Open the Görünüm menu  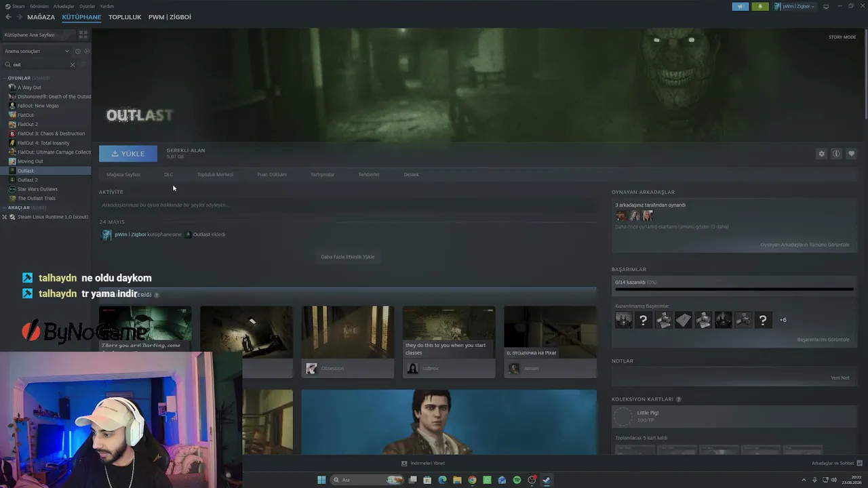point(39,6)
